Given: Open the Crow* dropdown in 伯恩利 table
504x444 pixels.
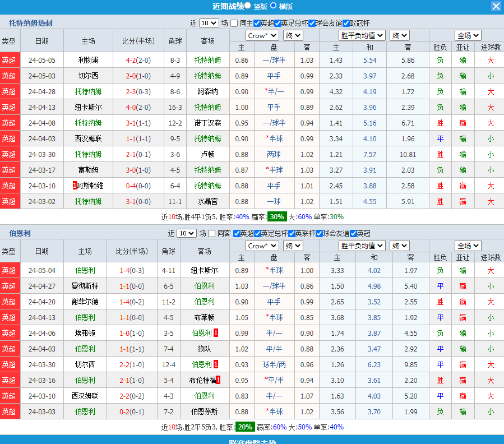Looking at the screenshot, I should click(x=262, y=246).
